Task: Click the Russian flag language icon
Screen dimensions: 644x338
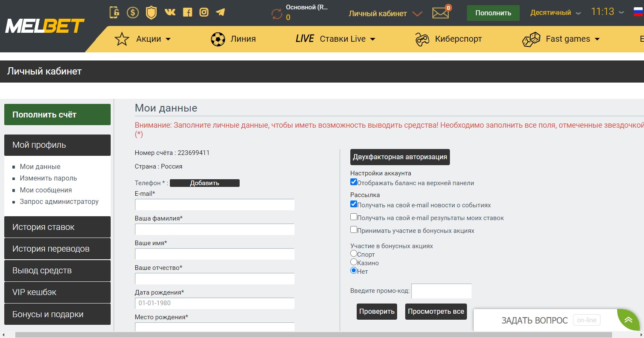Action: point(638,12)
